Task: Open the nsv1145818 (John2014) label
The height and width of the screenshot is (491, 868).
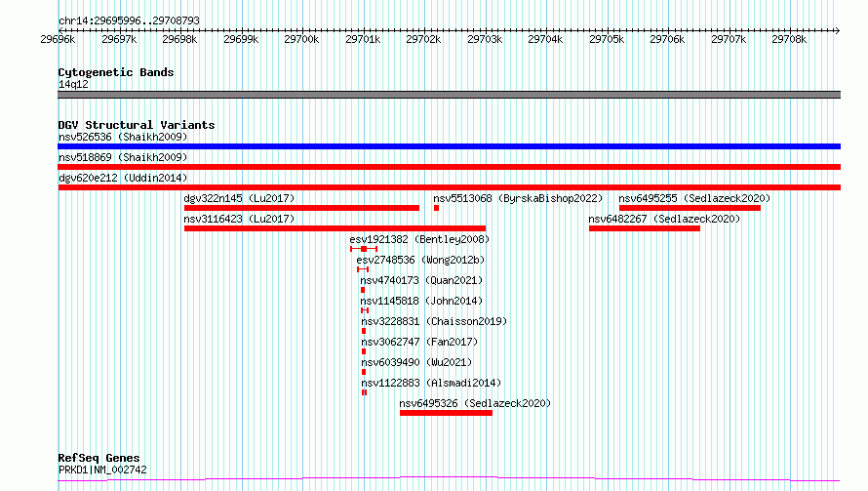Action: (x=421, y=301)
